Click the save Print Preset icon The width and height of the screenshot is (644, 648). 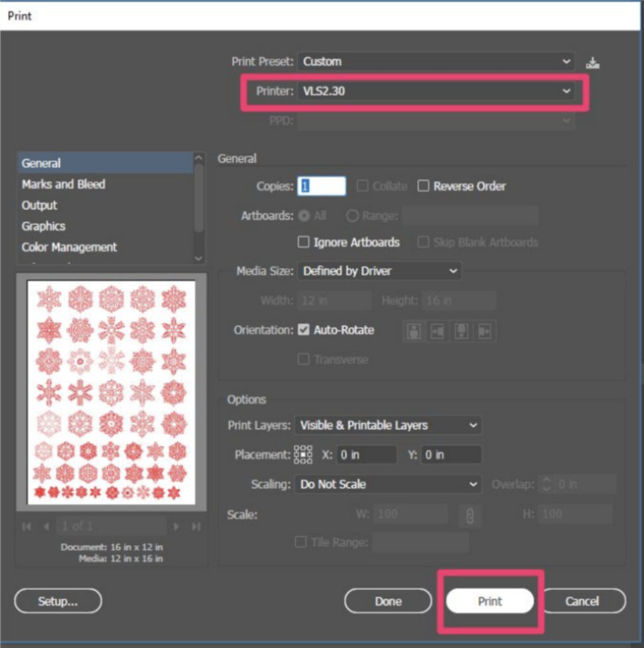pyautogui.click(x=594, y=61)
